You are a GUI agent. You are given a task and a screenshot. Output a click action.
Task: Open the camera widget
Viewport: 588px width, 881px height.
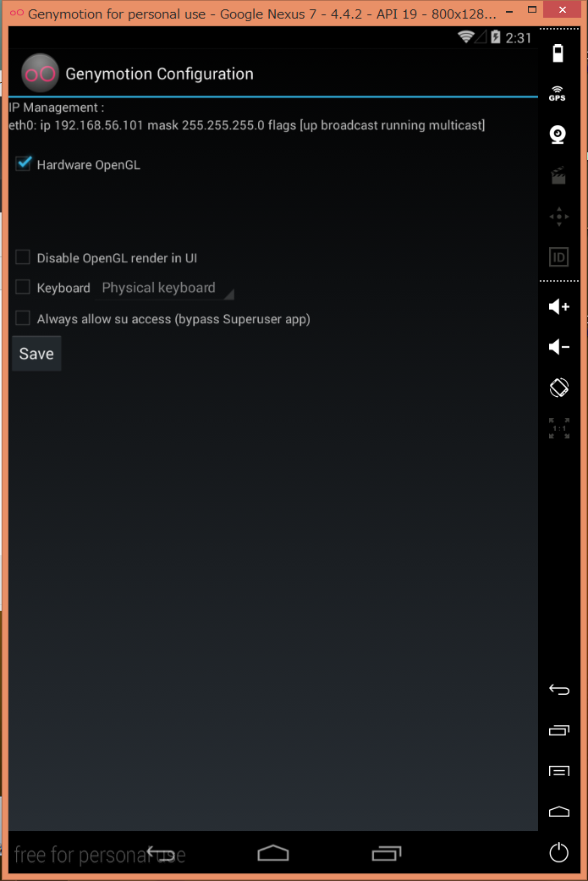pyautogui.click(x=558, y=135)
